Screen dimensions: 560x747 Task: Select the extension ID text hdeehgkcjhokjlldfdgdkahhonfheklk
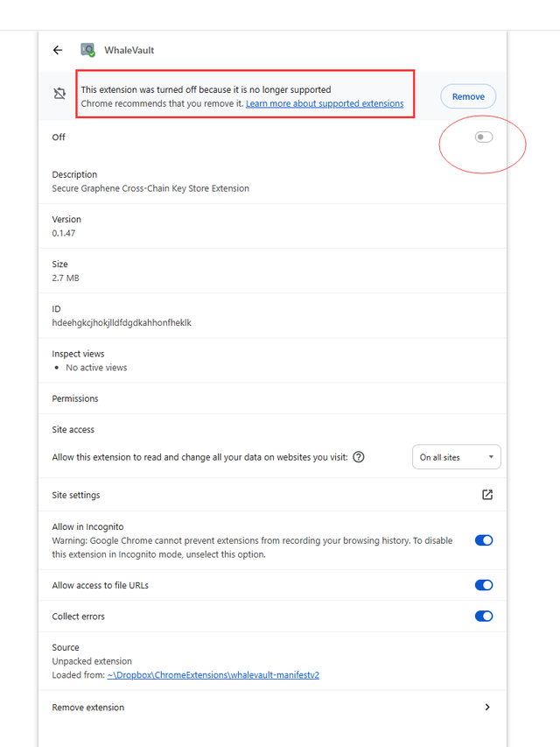pyautogui.click(x=122, y=322)
